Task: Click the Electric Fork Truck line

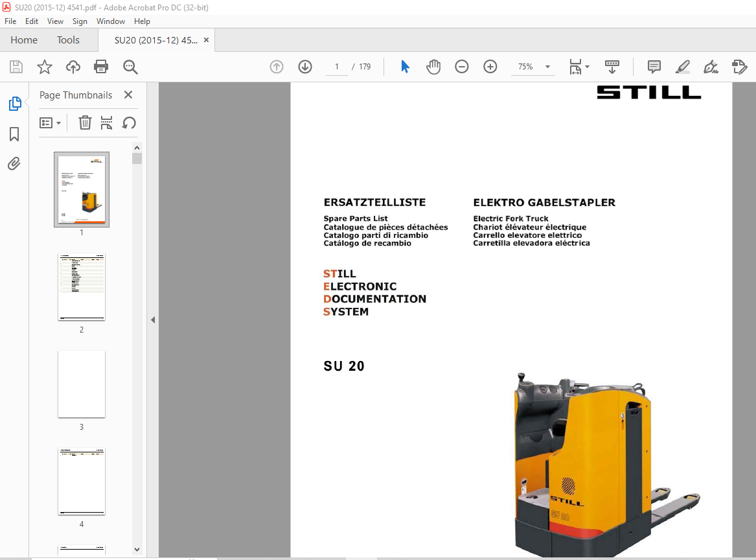Action: 510,218
